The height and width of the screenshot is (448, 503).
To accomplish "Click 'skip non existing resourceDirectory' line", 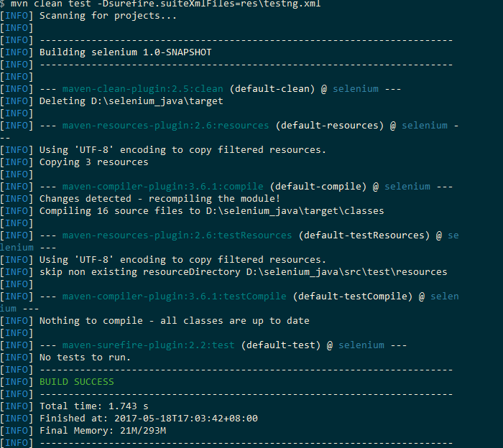I will click(x=243, y=272).
